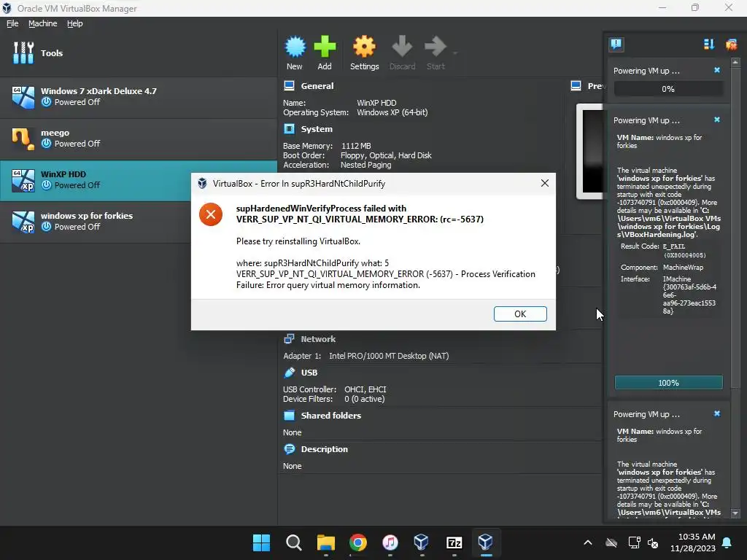Image resolution: width=747 pixels, height=560 pixels.
Task: Click the USB section icon
Action: coord(289,373)
